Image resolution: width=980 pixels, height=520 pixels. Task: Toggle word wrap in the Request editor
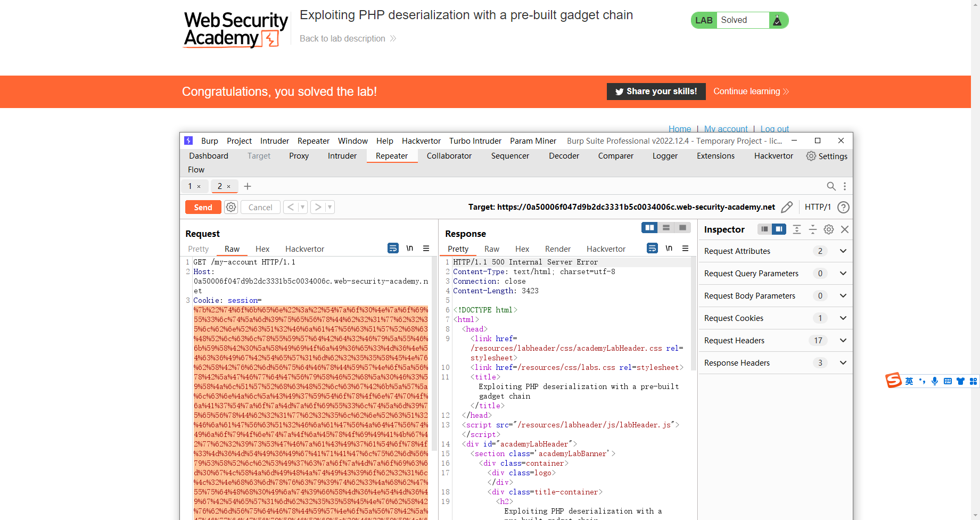393,248
